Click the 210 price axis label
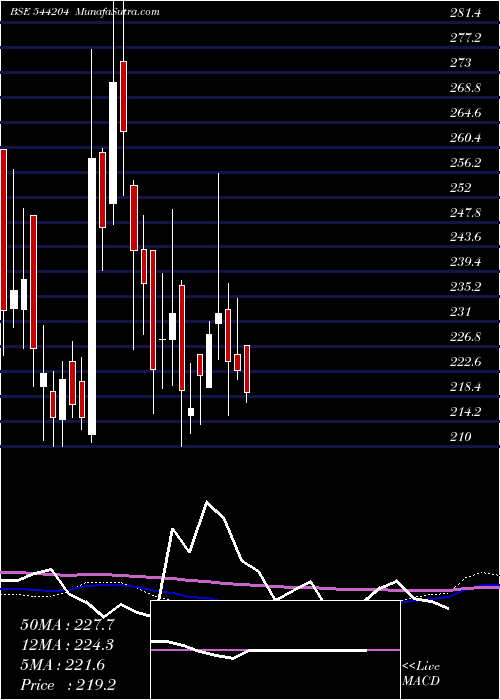The height and width of the screenshot is (700, 500). click(x=460, y=437)
